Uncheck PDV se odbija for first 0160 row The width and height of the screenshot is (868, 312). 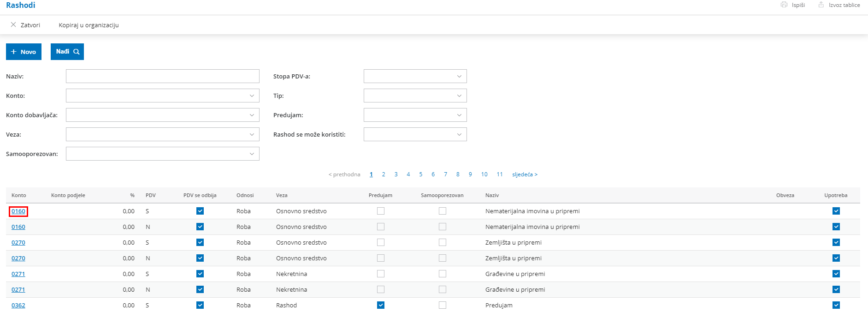200,211
